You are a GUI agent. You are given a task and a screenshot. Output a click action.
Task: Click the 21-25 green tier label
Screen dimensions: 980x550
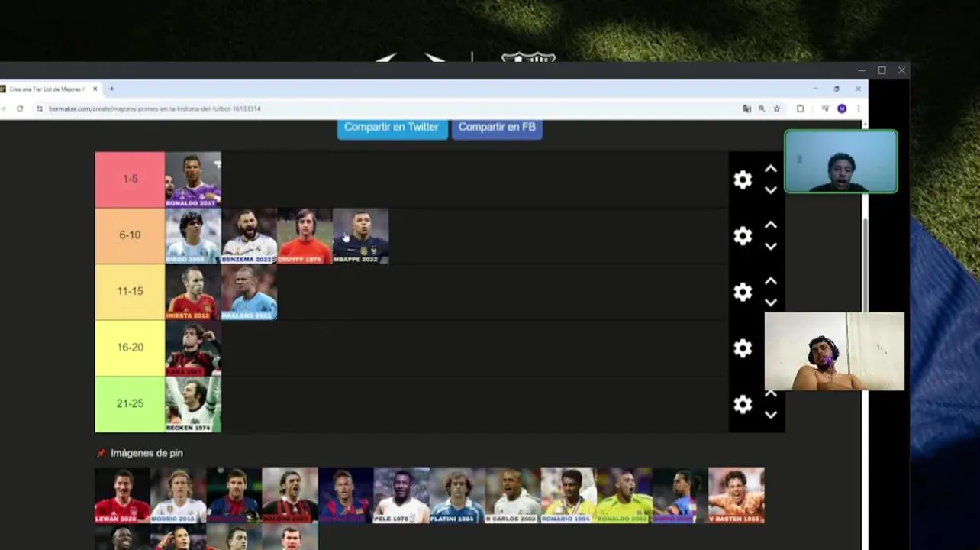point(130,404)
